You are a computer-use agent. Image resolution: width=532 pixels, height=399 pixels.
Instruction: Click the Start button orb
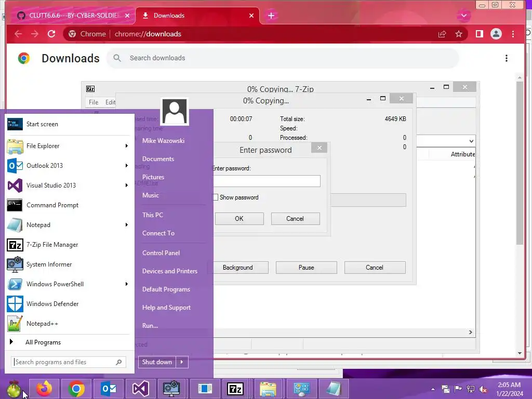point(14,389)
